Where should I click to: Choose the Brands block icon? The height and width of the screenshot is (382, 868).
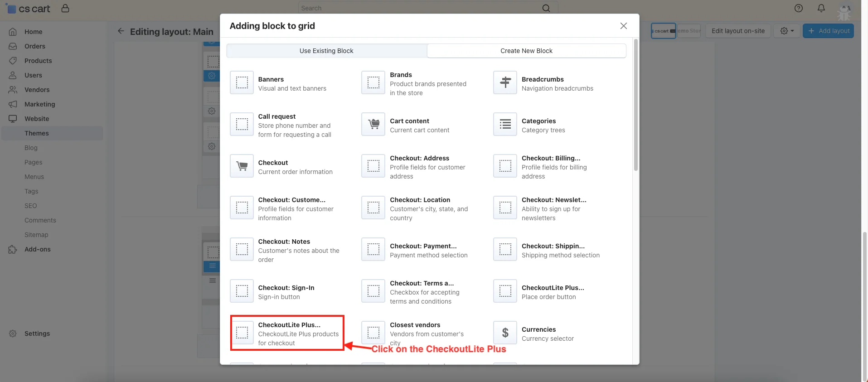click(373, 82)
